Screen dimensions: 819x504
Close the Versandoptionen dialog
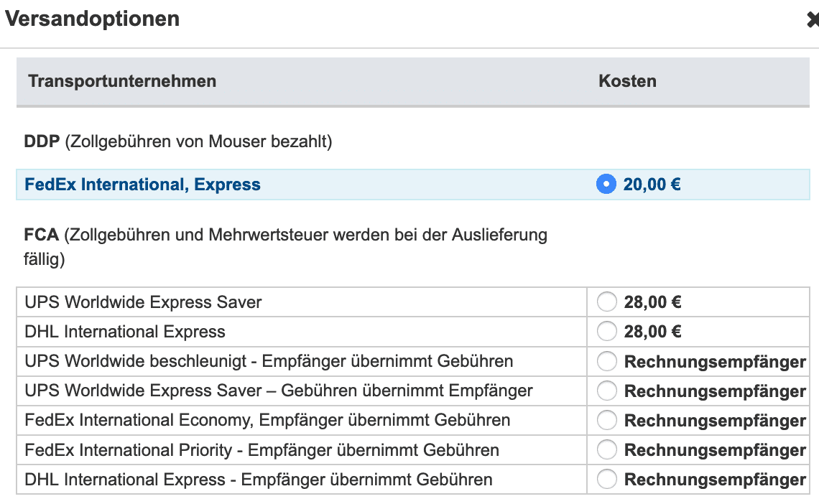pos(813,20)
